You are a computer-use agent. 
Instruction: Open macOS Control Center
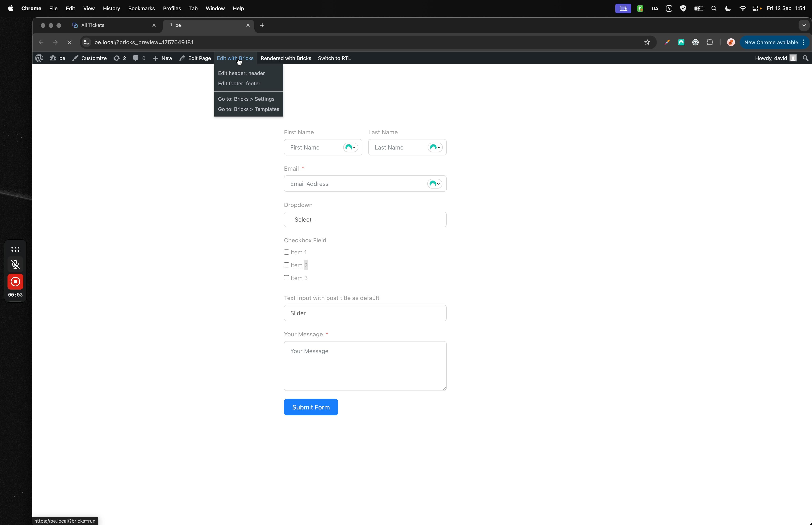[756, 8]
